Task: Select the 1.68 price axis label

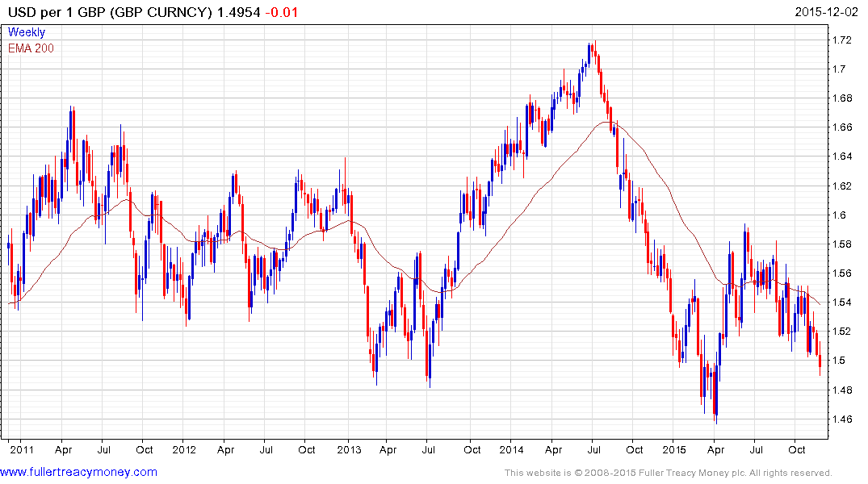Action: 842,98
